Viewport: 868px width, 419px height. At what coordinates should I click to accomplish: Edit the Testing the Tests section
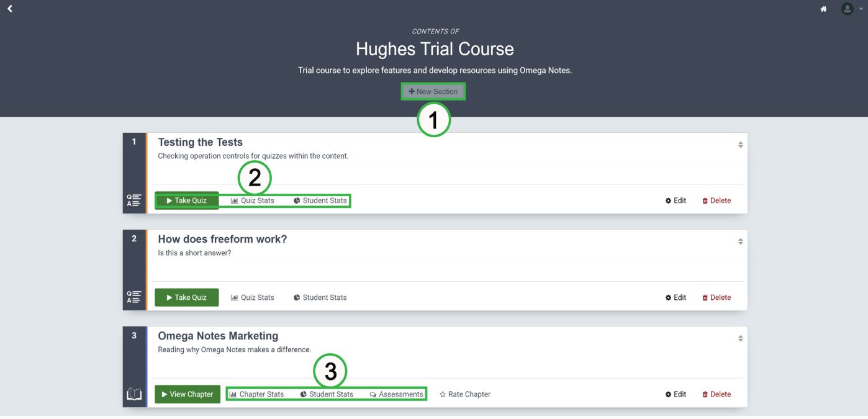click(676, 200)
